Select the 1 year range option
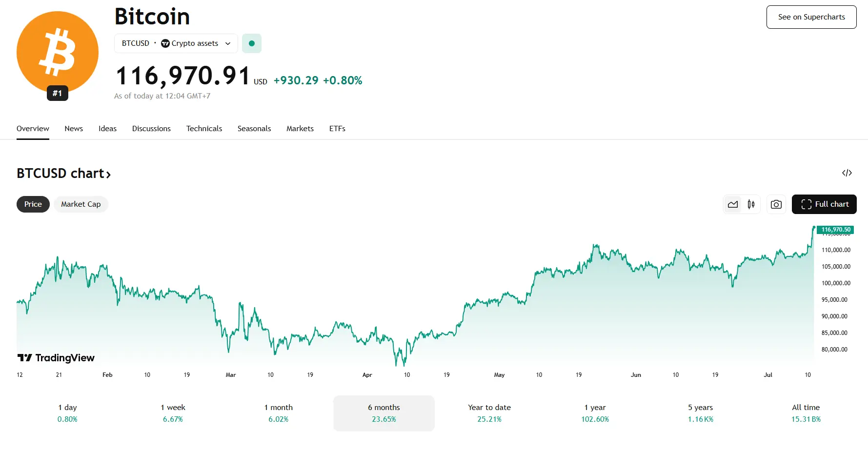868x450 pixels. (x=595, y=413)
